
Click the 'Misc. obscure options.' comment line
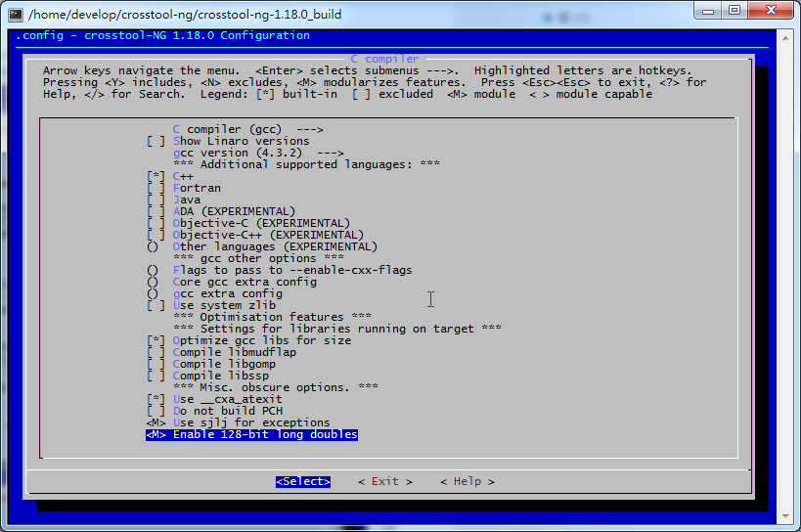pyautogui.click(x=276, y=388)
